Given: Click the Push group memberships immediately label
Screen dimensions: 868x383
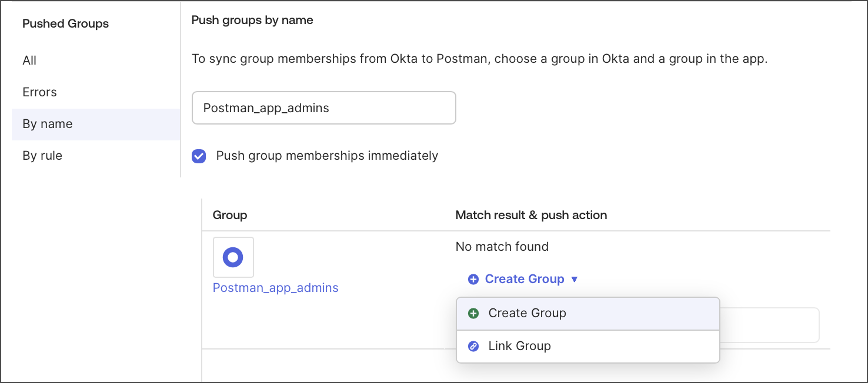Looking at the screenshot, I should coord(327,156).
